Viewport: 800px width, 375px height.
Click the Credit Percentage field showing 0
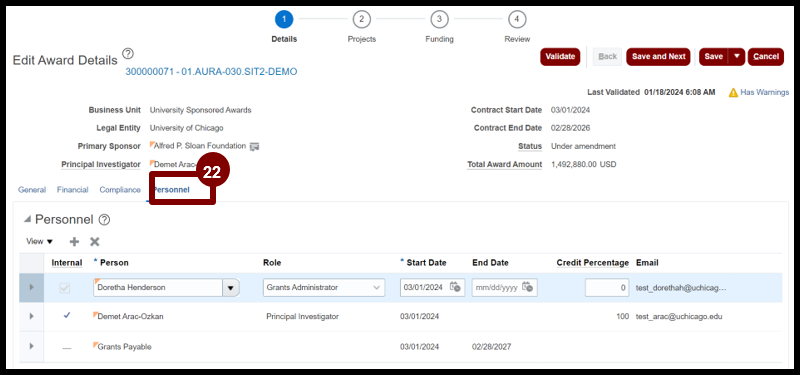(x=607, y=288)
